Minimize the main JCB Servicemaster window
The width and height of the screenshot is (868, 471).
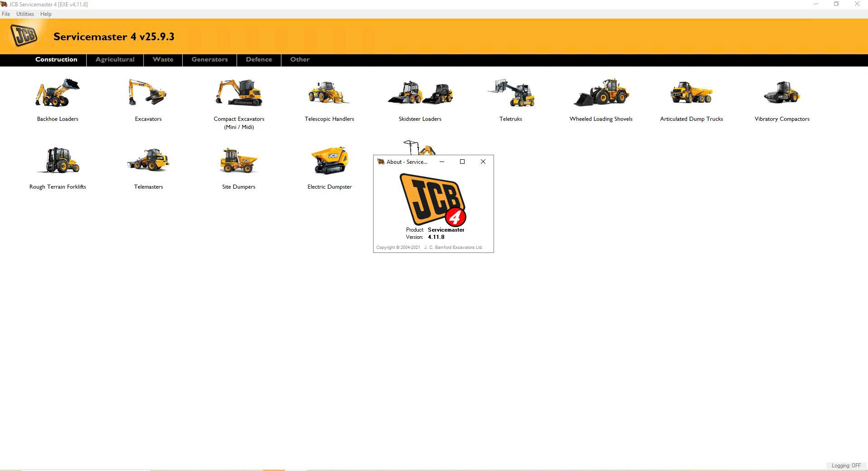click(x=816, y=4)
